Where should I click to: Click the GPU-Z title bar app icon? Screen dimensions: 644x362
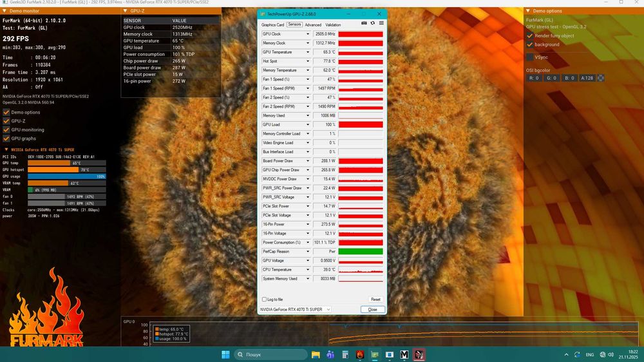[263, 14]
